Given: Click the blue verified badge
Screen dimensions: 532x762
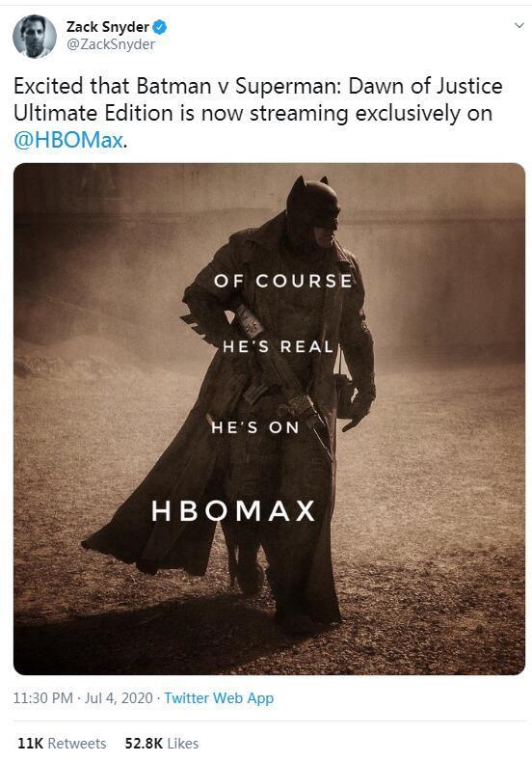Looking at the screenshot, I should tap(160, 27).
